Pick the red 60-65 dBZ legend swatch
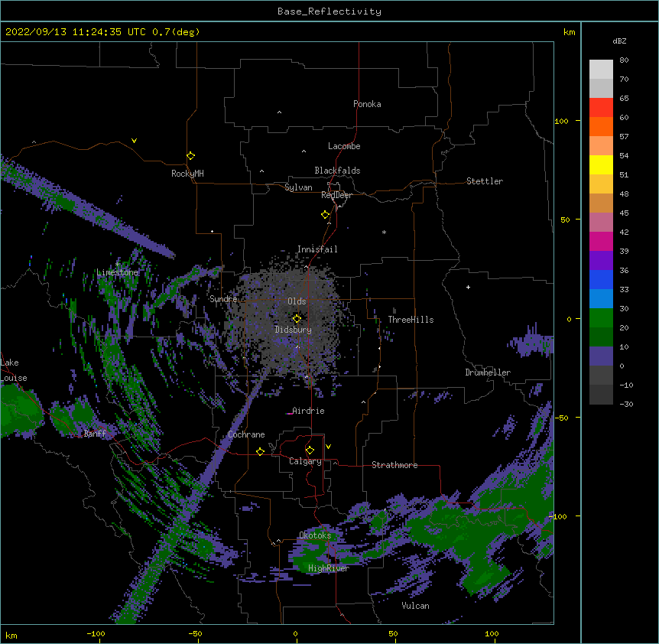The width and height of the screenshot is (659, 644). pos(601,107)
